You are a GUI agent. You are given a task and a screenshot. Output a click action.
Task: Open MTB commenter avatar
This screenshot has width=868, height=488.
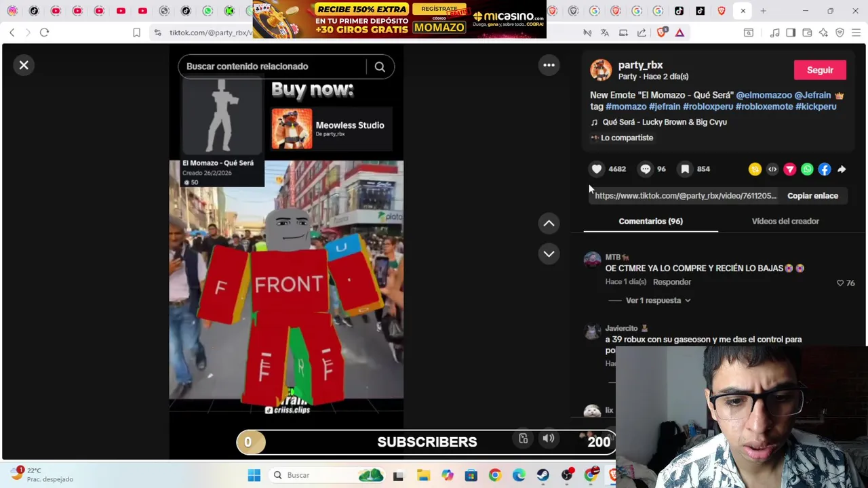pyautogui.click(x=592, y=260)
